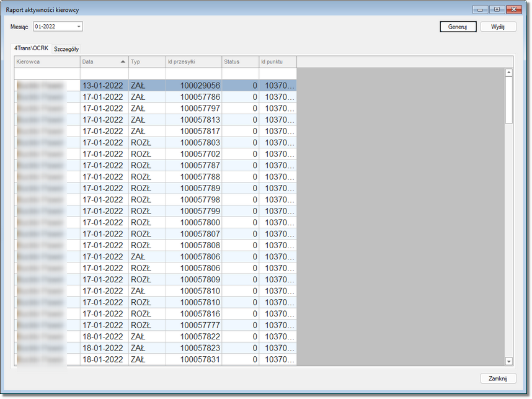The width and height of the screenshot is (532, 399).
Task: Select shipment ID 100057788
Action: pyautogui.click(x=193, y=177)
